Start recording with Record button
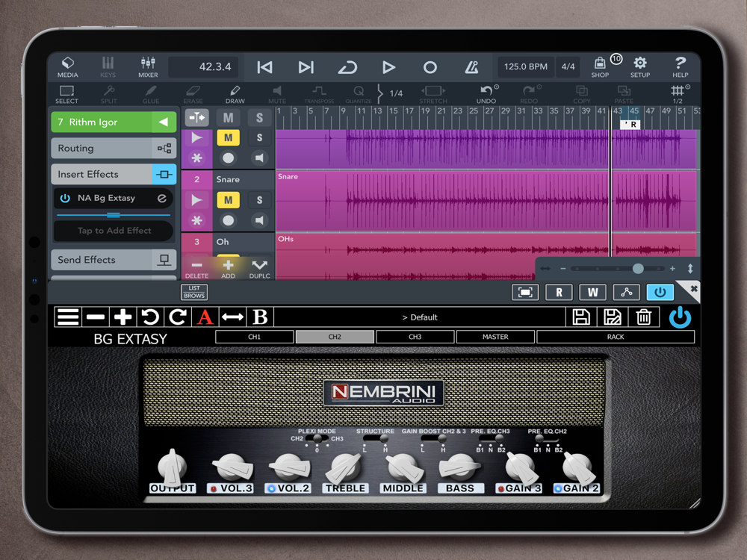Viewport: 747px width, 560px height. [x=430, y=67]
